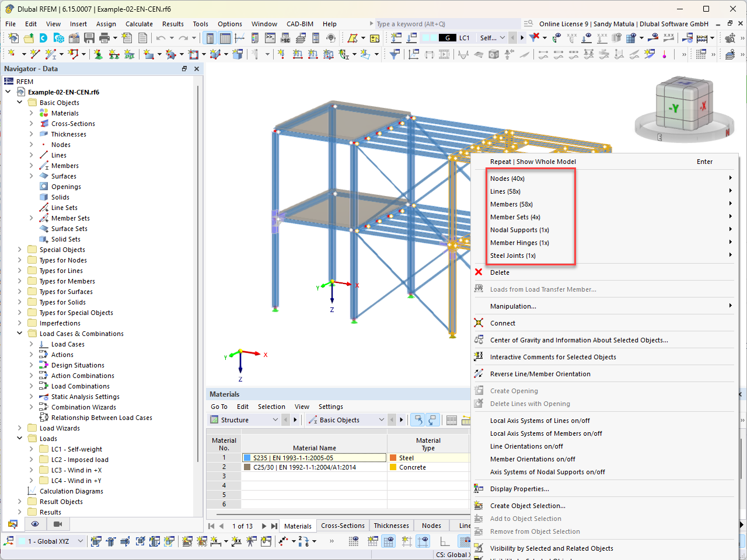Toggle the Navigator panel toolbar button
747x560 pixels.
(210, 38)
